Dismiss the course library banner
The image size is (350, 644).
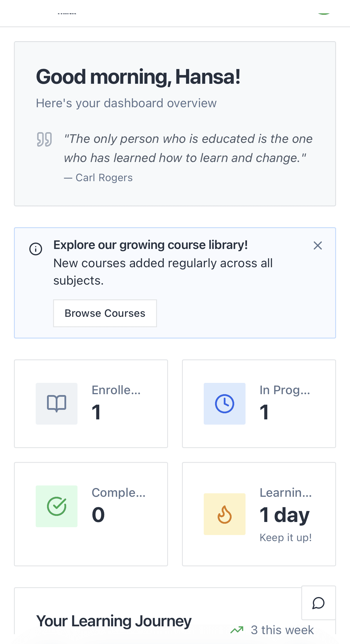[318, 245]
